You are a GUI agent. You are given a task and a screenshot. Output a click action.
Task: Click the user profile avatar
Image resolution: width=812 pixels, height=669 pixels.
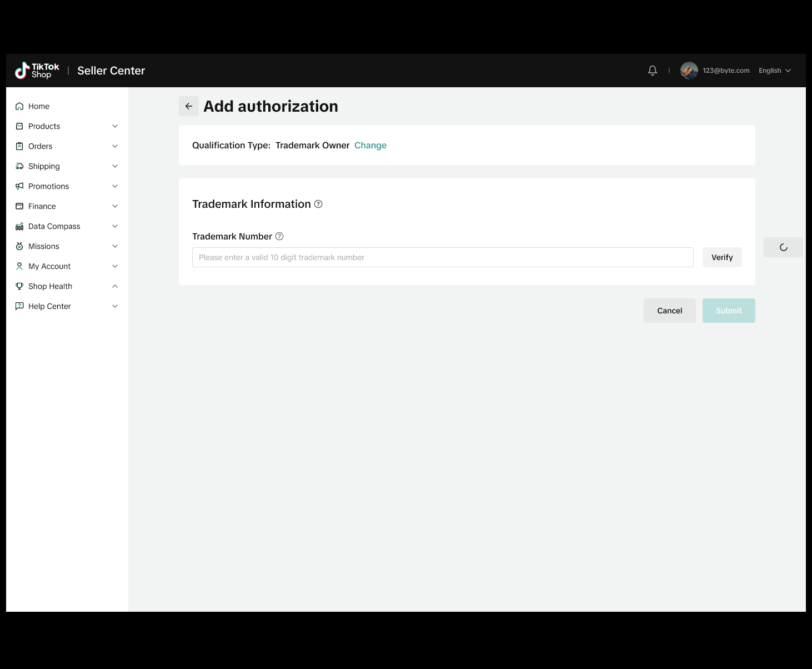coord(689,71)
